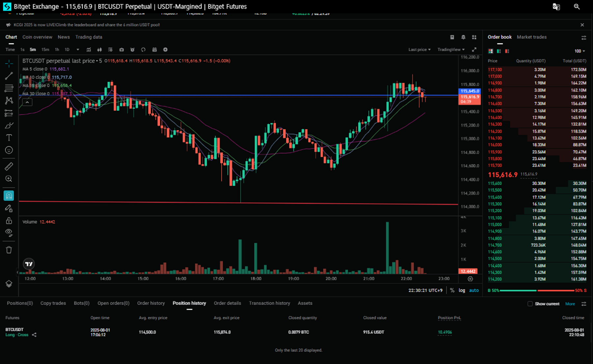593x364 pixels.
Task: Open chart axis settings gear
Action: pos(470,279)
